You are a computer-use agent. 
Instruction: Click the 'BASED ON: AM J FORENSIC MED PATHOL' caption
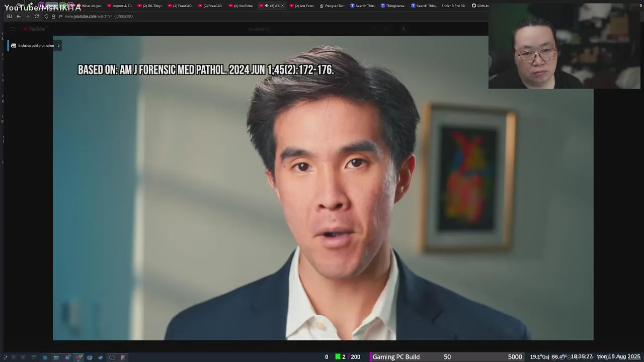tap(206, 70)
